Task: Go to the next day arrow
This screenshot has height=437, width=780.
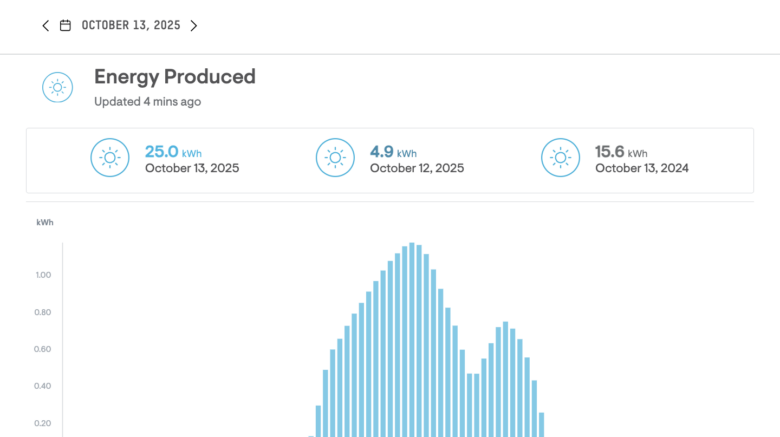Action: click(x=194, y=26)
